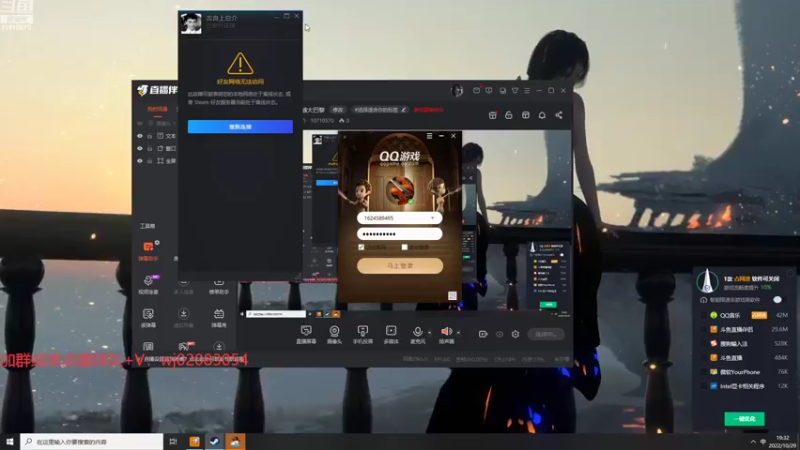Screen dimensions: 800x450
Task: Toggle the speaker volume button
Action: coord(446,334)
